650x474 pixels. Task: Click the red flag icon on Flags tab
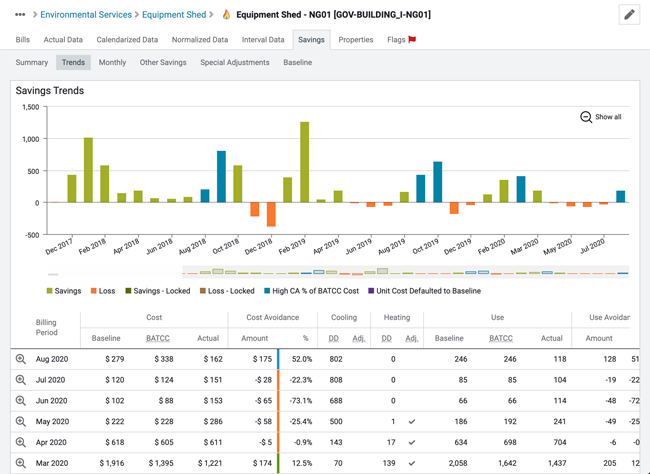[x=412, y=40]
